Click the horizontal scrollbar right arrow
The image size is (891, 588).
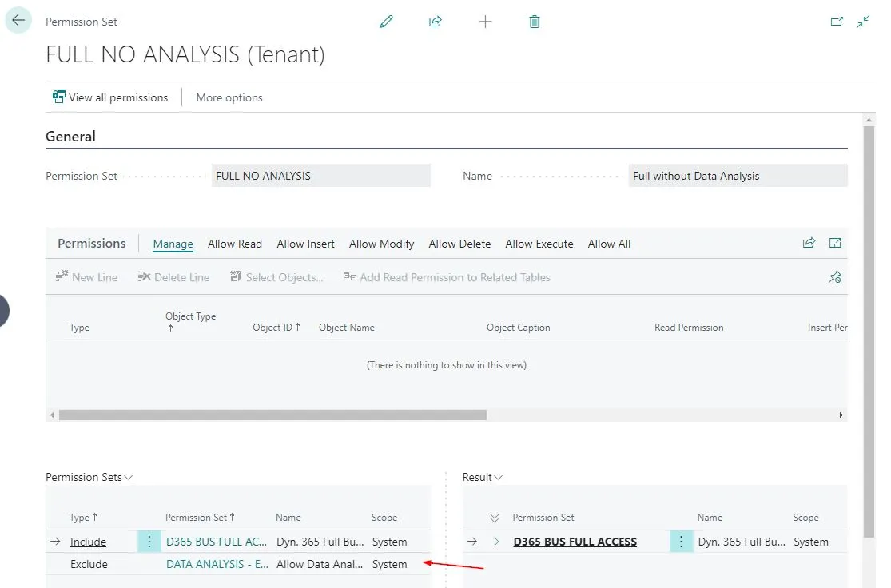point(841,415)
